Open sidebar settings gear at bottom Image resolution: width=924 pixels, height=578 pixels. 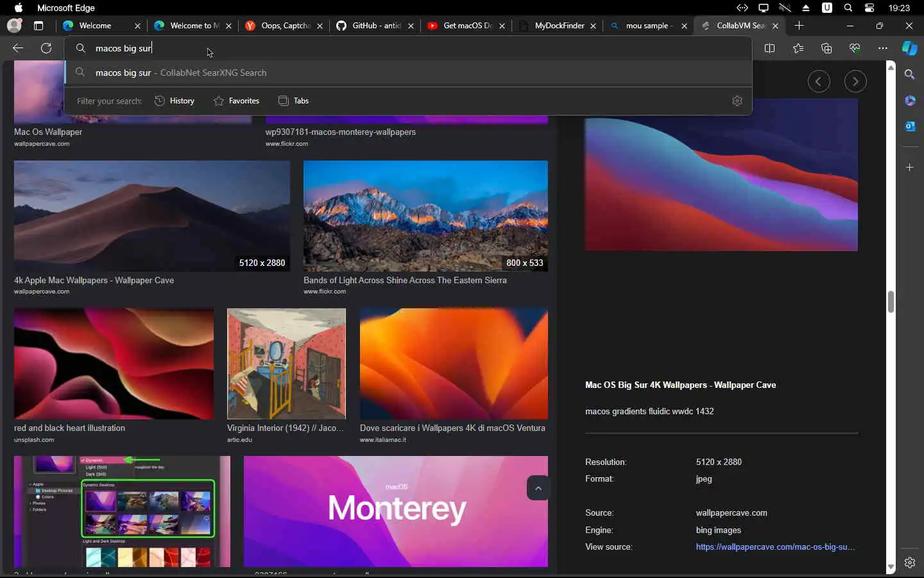[909, 563]
